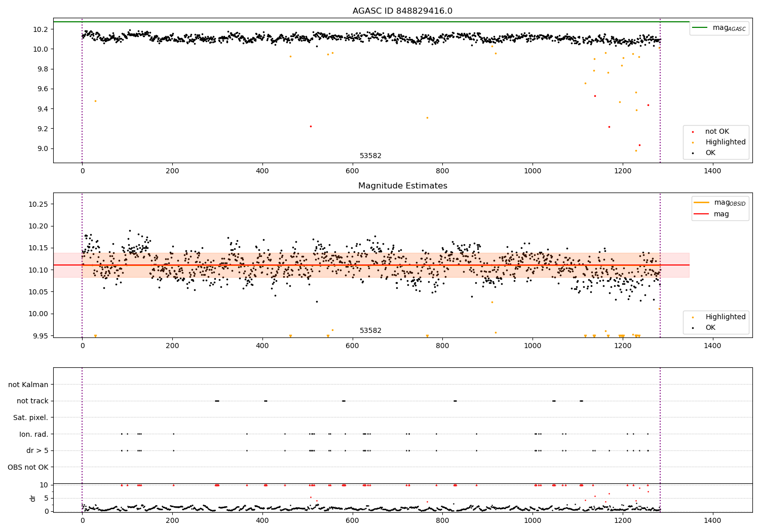Click the 'not Kalman' row label
The height and width of the screenshot is (532, 760).
[28, 385]
